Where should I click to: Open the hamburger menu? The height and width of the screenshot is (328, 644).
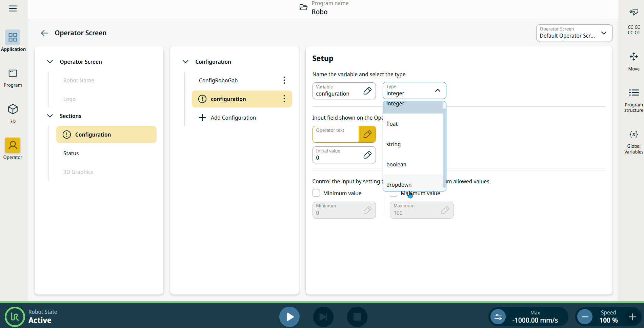pyautogui.click(x=13, y=8)
